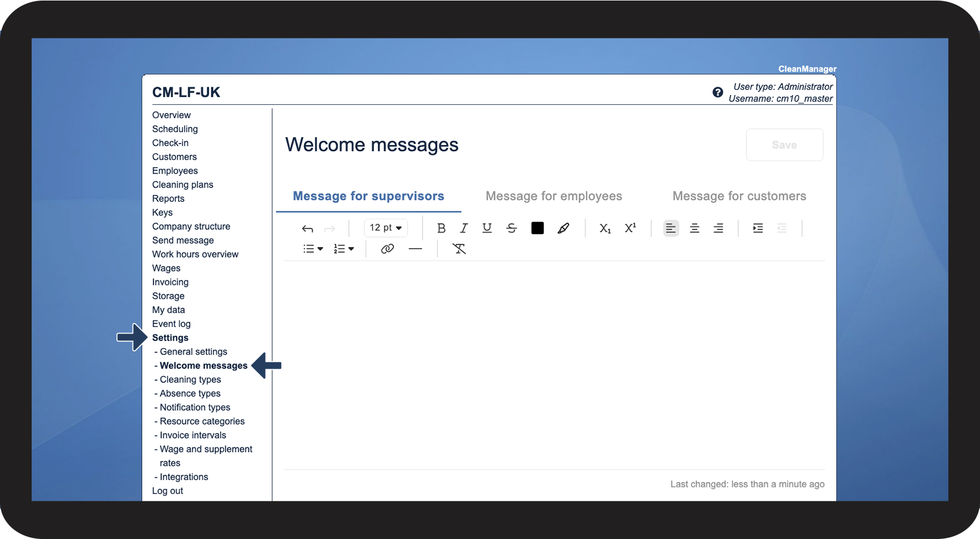
Task: Open the text color swatch
Action: coord(537,228)
